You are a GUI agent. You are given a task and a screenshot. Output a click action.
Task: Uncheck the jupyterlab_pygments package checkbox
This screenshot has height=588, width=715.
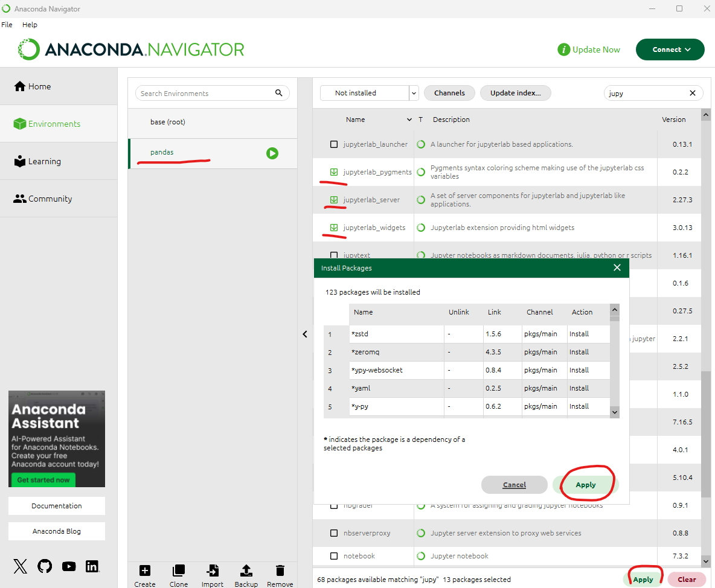pyautogui.click(x=334, y=172)
